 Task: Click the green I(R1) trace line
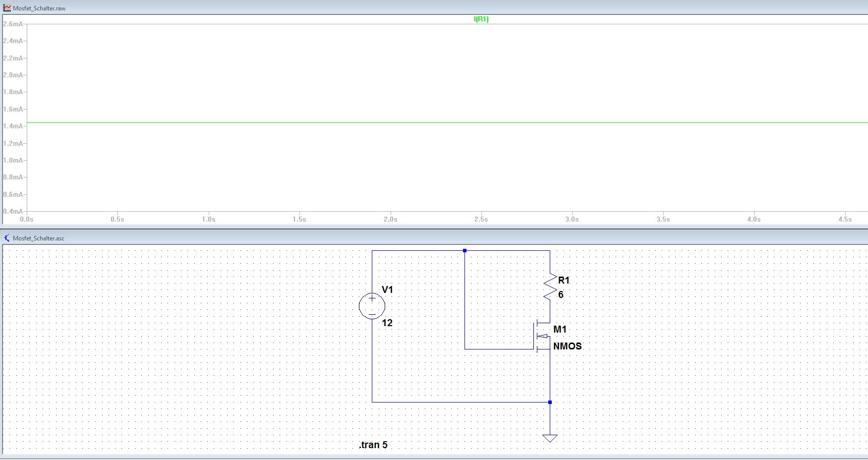(447, 122)
